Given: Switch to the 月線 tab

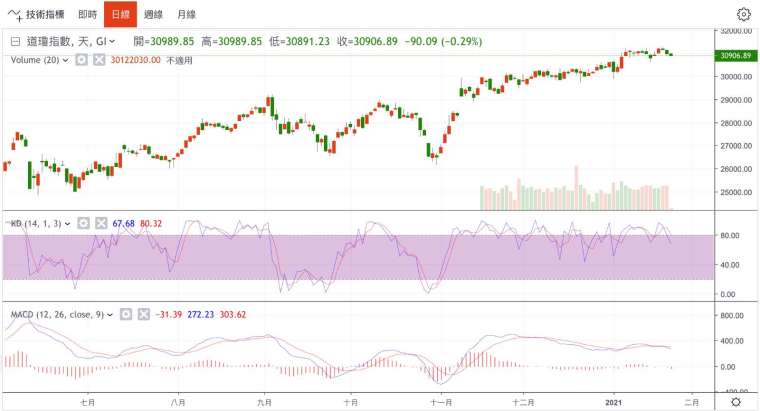Looking at the screenshot, I should [x=187, y=15].
